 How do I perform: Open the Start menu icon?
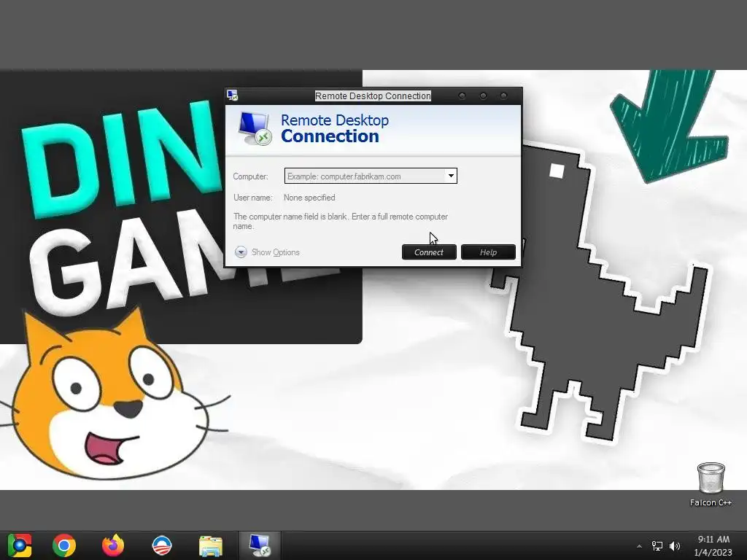pyautogui.click(x=20, y=545)
